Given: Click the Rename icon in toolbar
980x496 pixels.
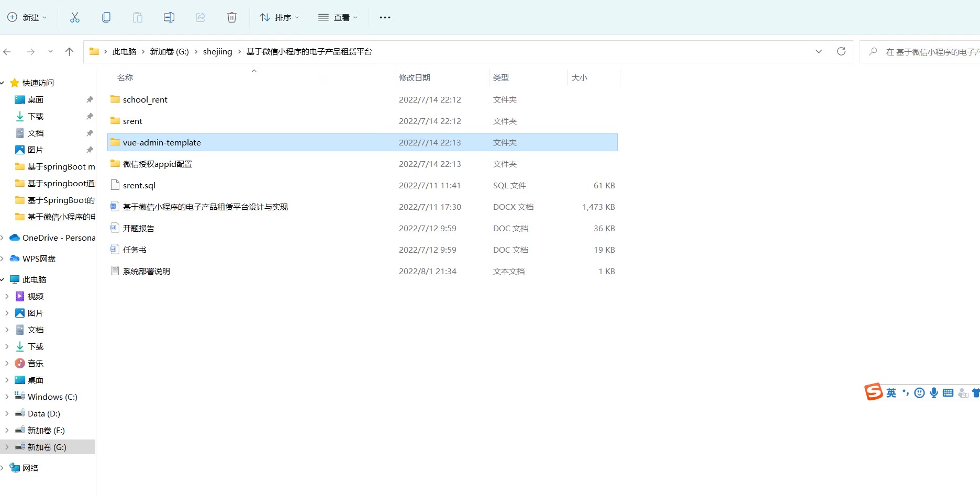Looking at the screenshot, I should pyautogui.click(x=169, y=17).
